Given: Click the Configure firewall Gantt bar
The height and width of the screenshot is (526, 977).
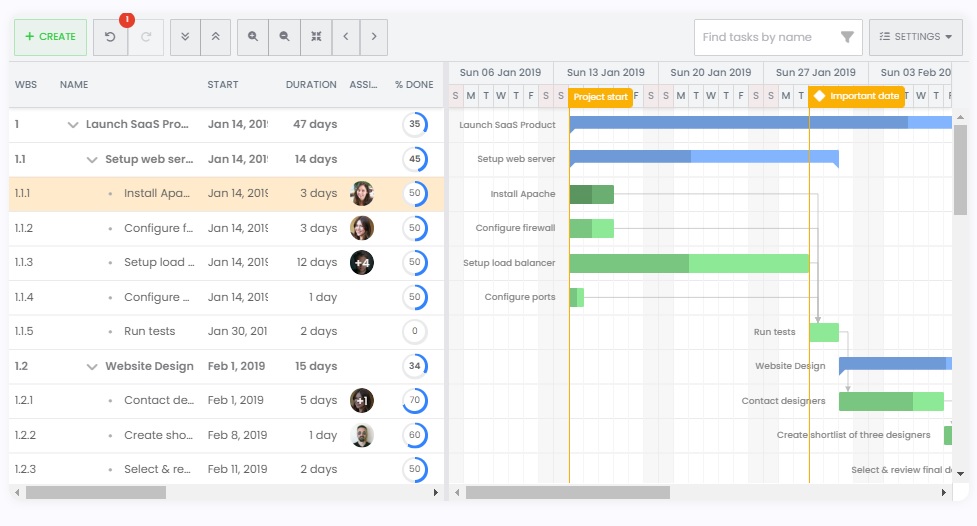Looking at the screenshot, I should click(x=591, y=229).
